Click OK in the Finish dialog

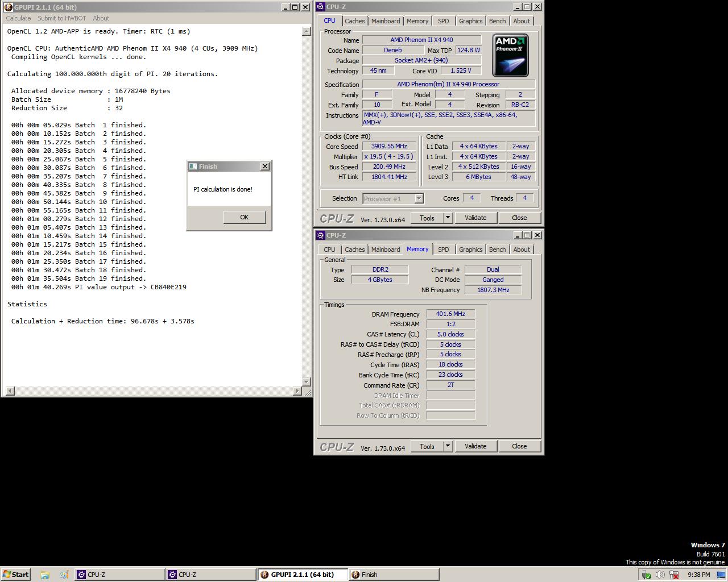click(x=244, y=217)
